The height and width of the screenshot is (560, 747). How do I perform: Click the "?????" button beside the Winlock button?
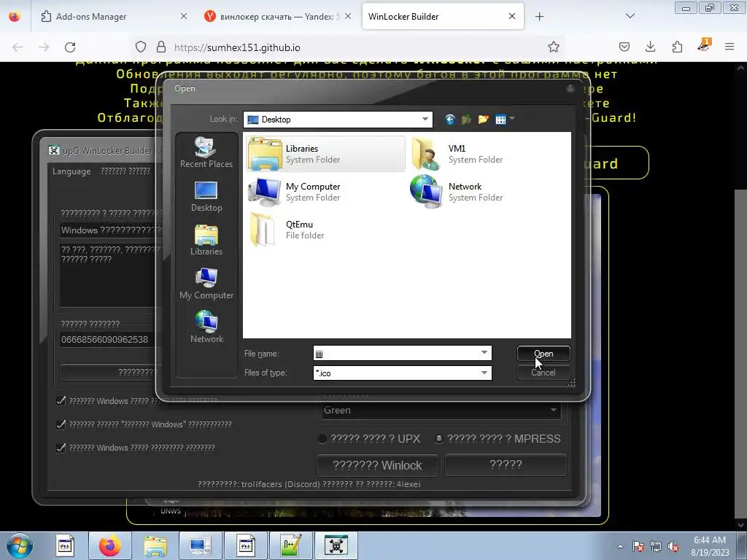(x=506, y=464)
